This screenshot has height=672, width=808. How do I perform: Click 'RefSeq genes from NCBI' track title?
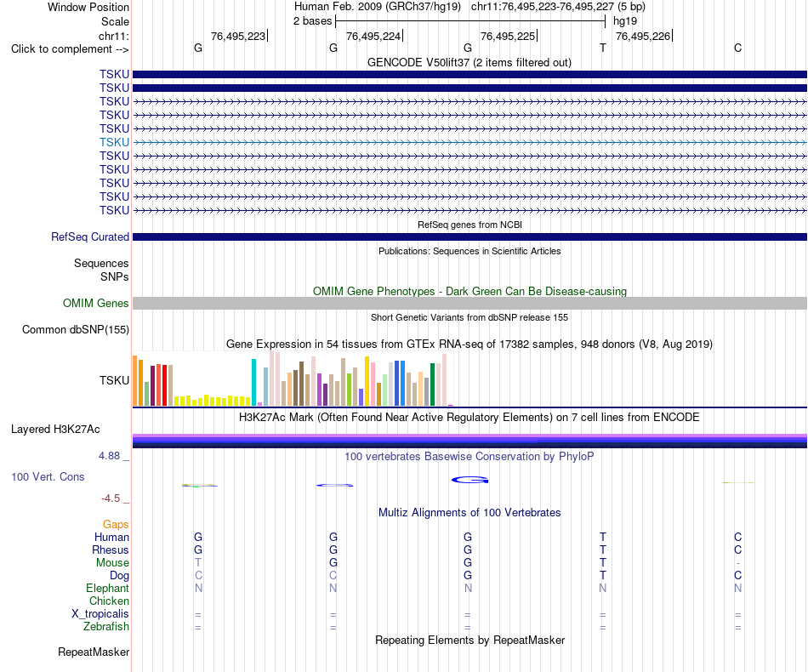(x=469, y=225)
